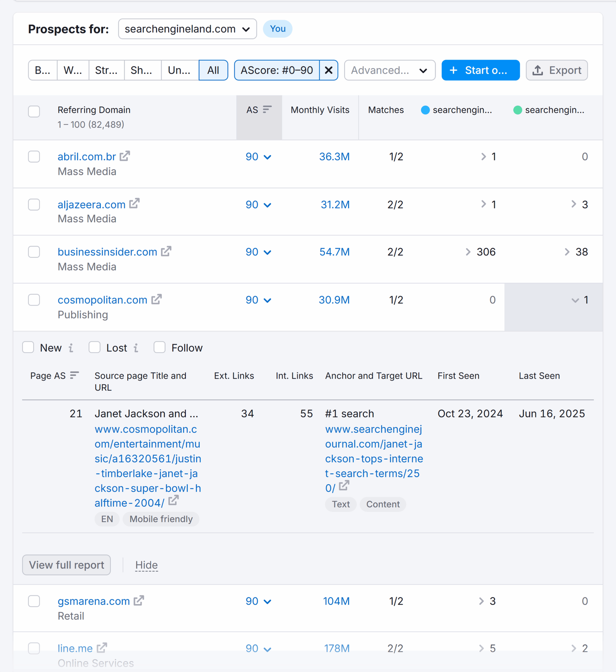Check the abril.com.br row checkbox

[x=34, y=157]
